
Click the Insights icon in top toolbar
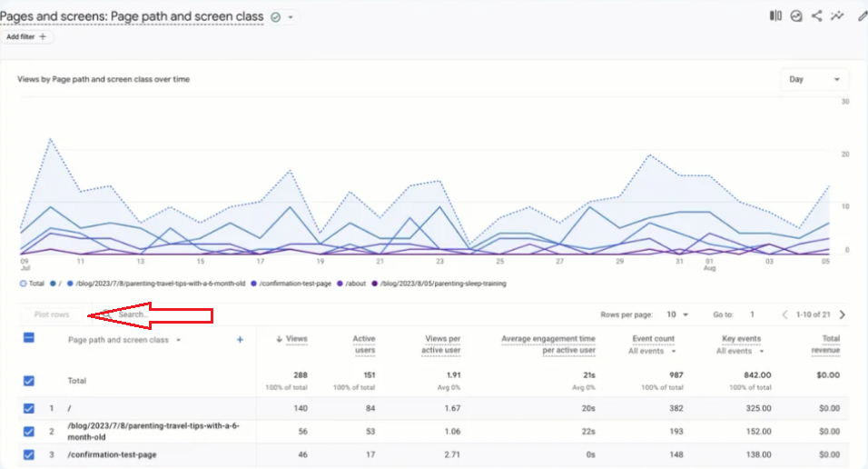[796, 16]
